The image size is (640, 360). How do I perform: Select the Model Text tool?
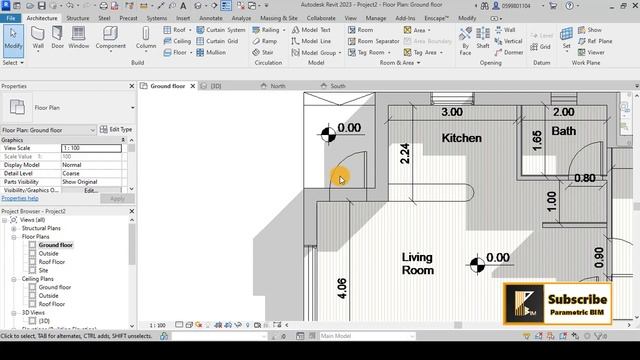coord(311,30)
